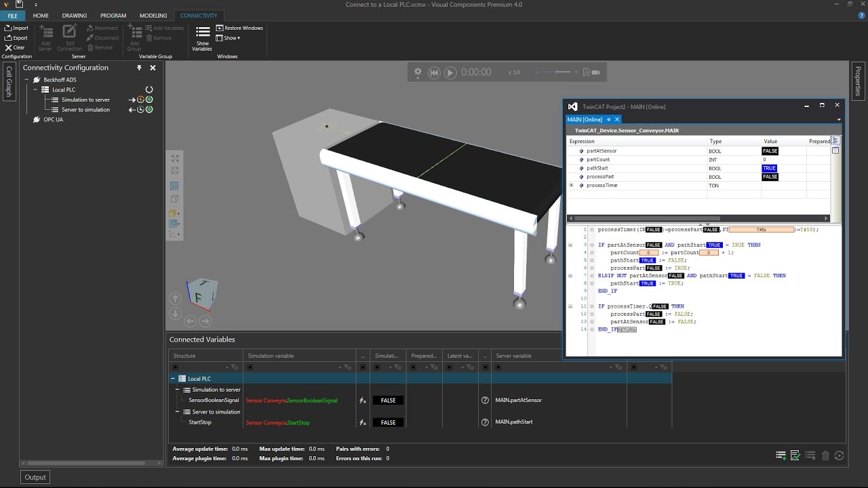Click the Output panel at the bottom
The image size is (868, 488).
click(x=34, y=476)
